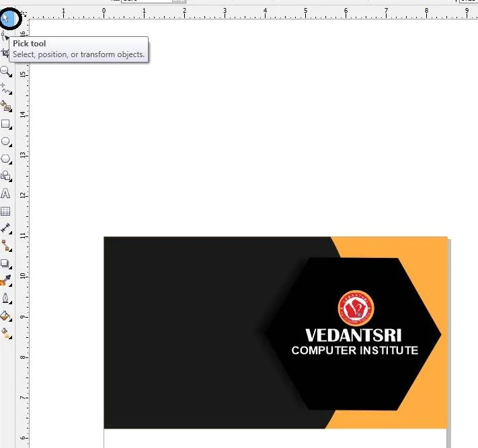The width and height of the screenshot is (478, 448).
Task: Select the Freehand curve tool
Action: (5, 89)
